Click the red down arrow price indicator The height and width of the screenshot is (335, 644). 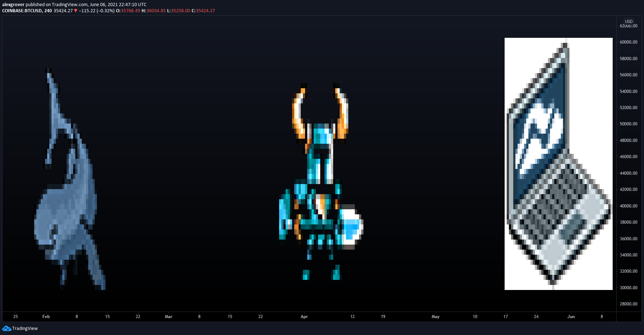pyautogui.click(x=76, y=11)
